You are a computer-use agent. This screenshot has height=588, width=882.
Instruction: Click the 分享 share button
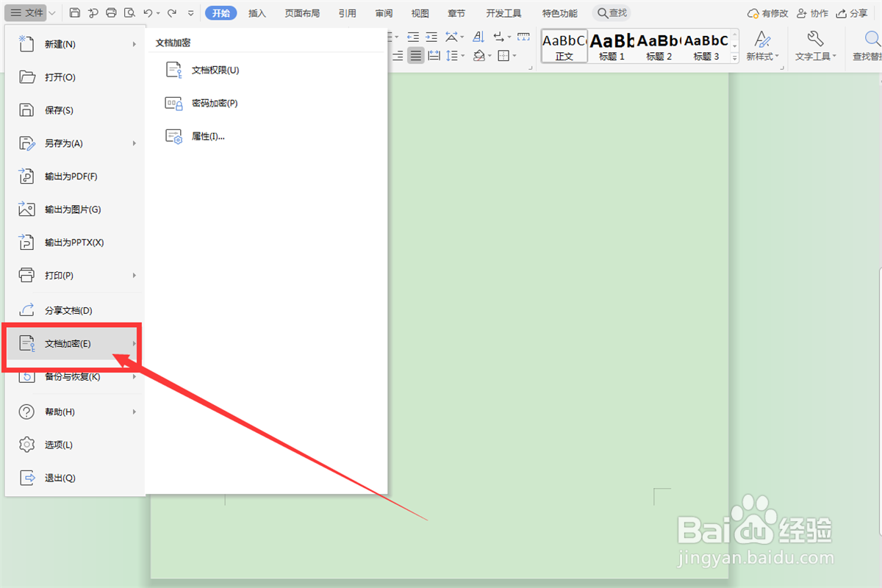click(852, 13)
